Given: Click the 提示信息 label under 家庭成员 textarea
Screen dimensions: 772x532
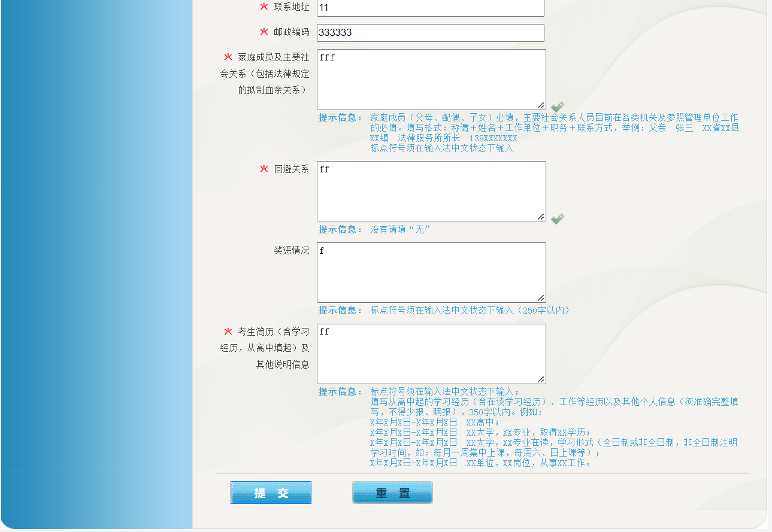Looking at the screenshot, I should point(340,117).
